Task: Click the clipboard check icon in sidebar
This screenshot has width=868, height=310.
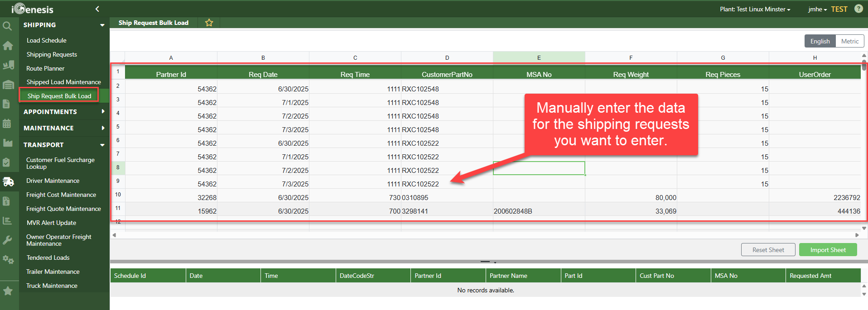Action: pyautogui.click(x=6, y=162)
